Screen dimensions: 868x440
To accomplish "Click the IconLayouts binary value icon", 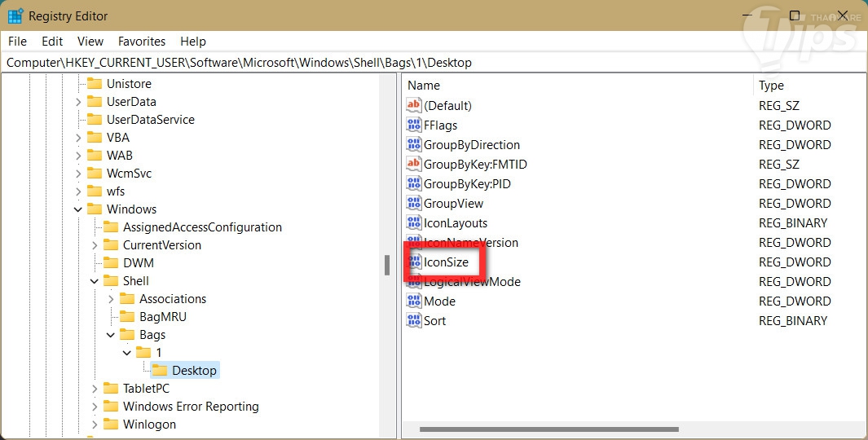I will pos(413,222).
